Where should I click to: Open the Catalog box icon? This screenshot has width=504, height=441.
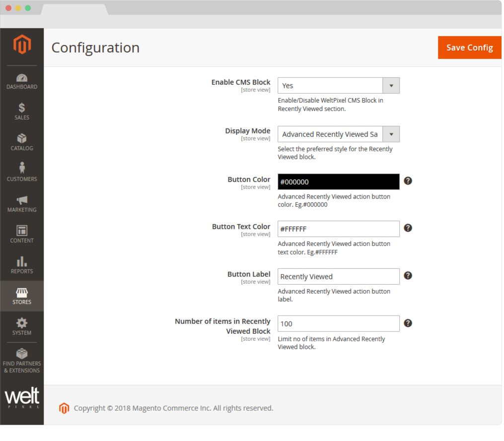click(x=22, y=139)
